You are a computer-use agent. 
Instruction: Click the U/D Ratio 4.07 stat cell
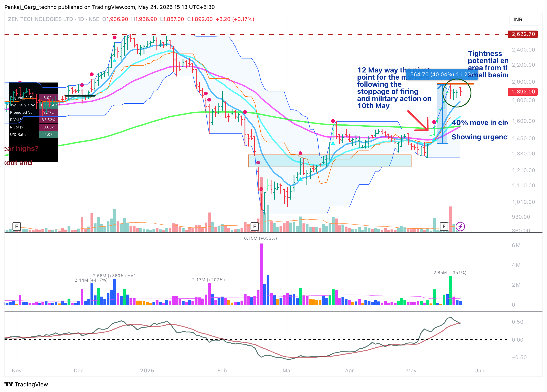pos(48,134)
